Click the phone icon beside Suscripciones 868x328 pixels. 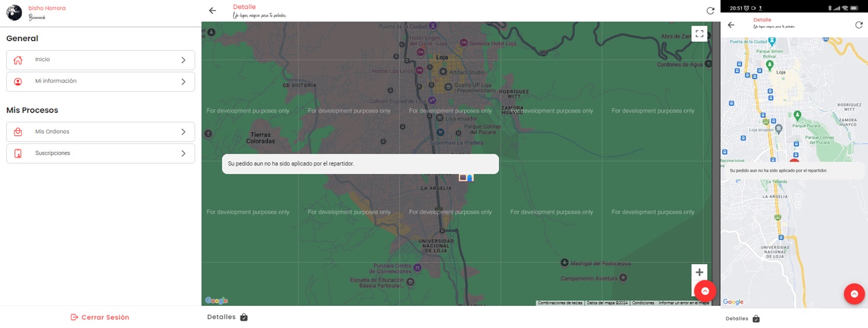[x=18, y=153]
